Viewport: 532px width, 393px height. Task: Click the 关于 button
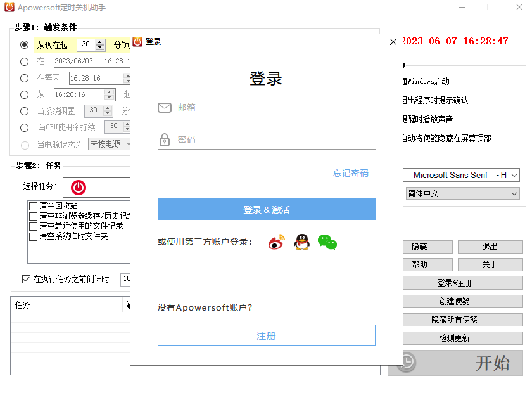coord(490,264)
